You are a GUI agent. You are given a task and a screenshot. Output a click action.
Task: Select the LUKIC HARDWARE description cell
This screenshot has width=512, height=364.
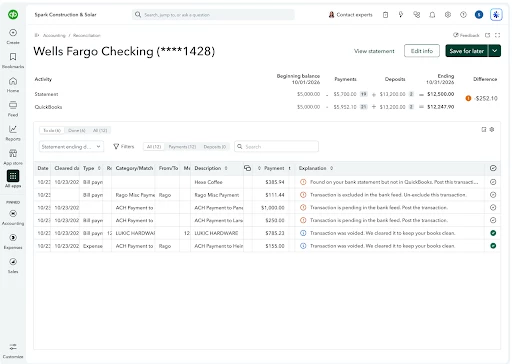[217, 233]
